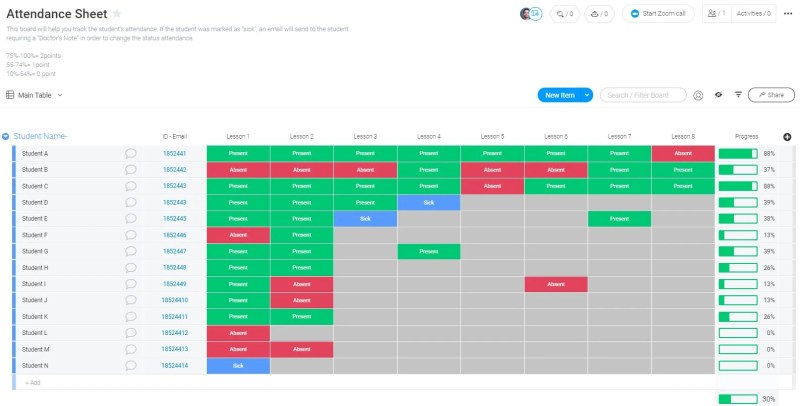Open Student N conversation bubble

(131, 366)
